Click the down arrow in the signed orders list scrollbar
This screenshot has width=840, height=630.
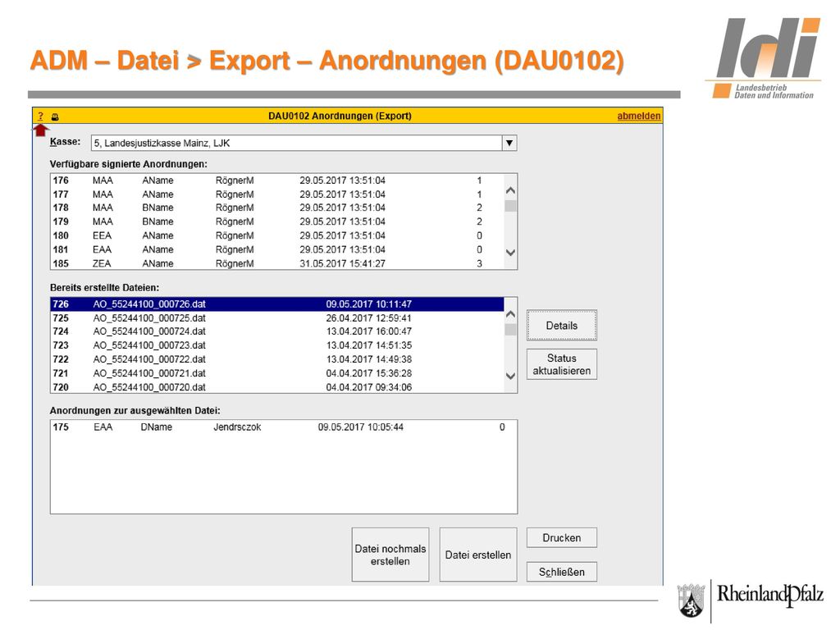click(510, 253)
